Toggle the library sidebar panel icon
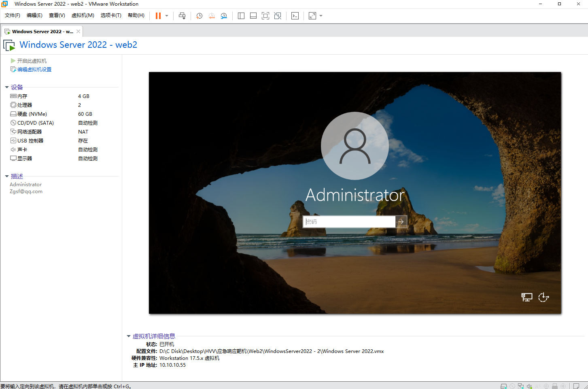Screen dimensions: 588x389 tap(241, 16)
